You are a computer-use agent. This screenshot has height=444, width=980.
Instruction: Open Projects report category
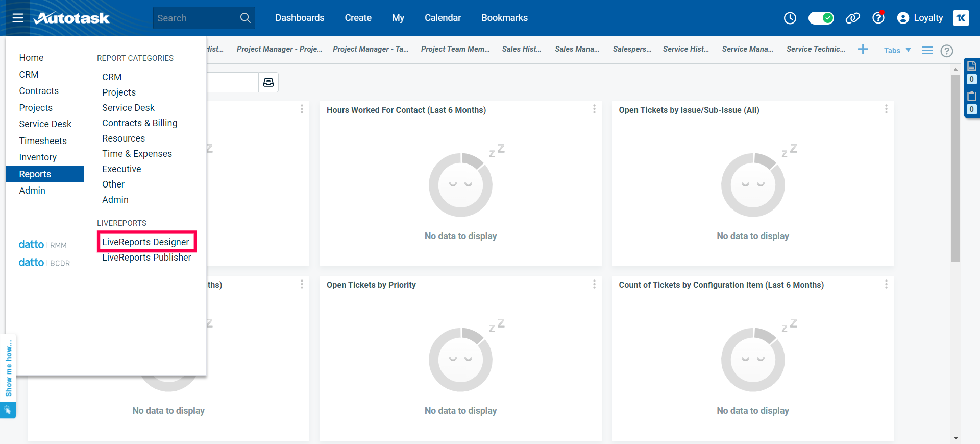(x=119, y=92)
